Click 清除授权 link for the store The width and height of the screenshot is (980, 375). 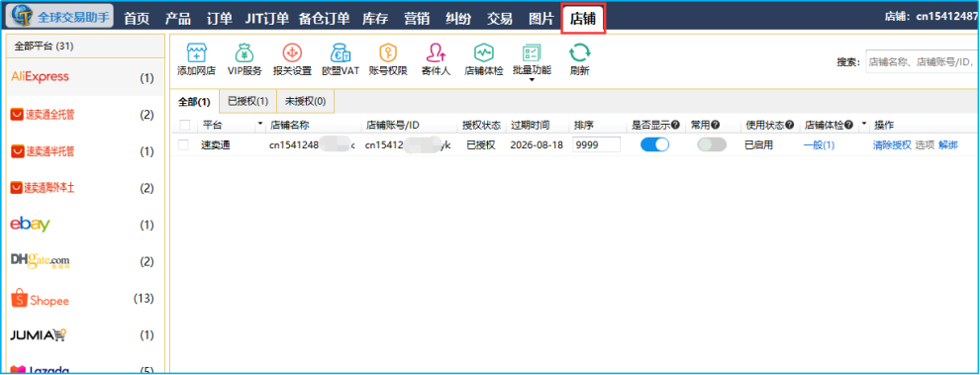[x=892, y=145]
